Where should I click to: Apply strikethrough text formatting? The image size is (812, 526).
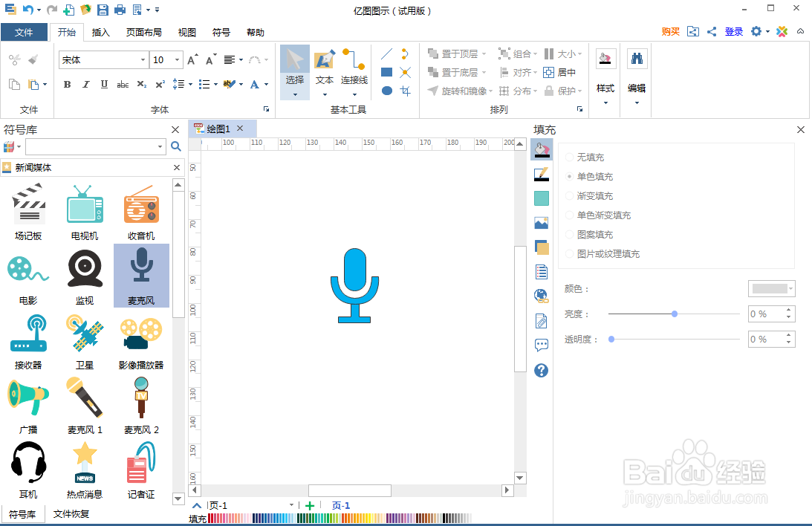point(123,85)
